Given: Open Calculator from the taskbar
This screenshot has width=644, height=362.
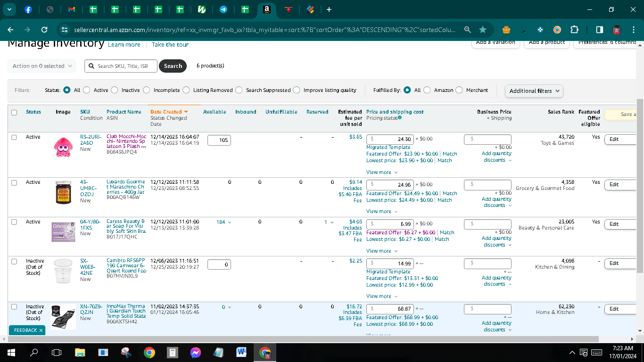Looking at the screenshot, I should [x=173, y=352].
